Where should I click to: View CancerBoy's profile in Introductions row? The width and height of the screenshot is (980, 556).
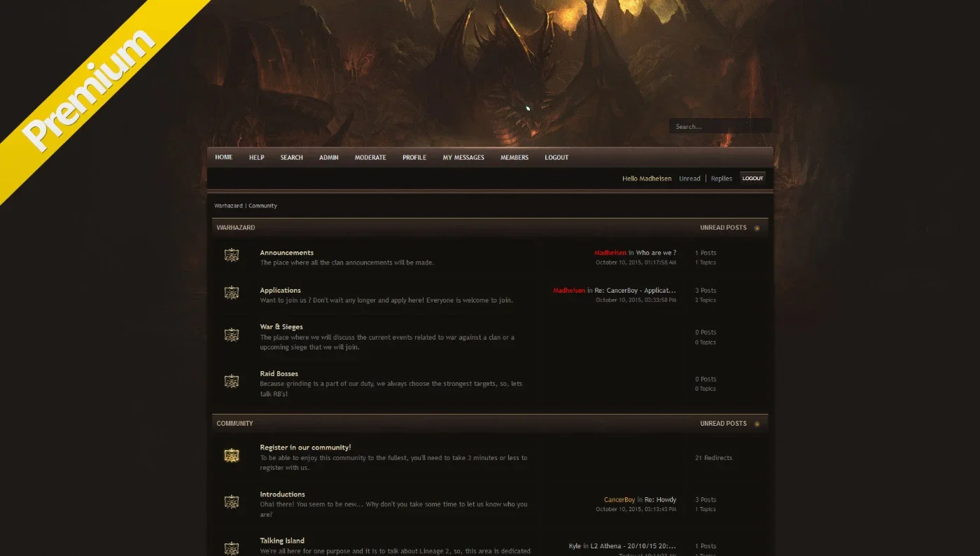[619, 500]
